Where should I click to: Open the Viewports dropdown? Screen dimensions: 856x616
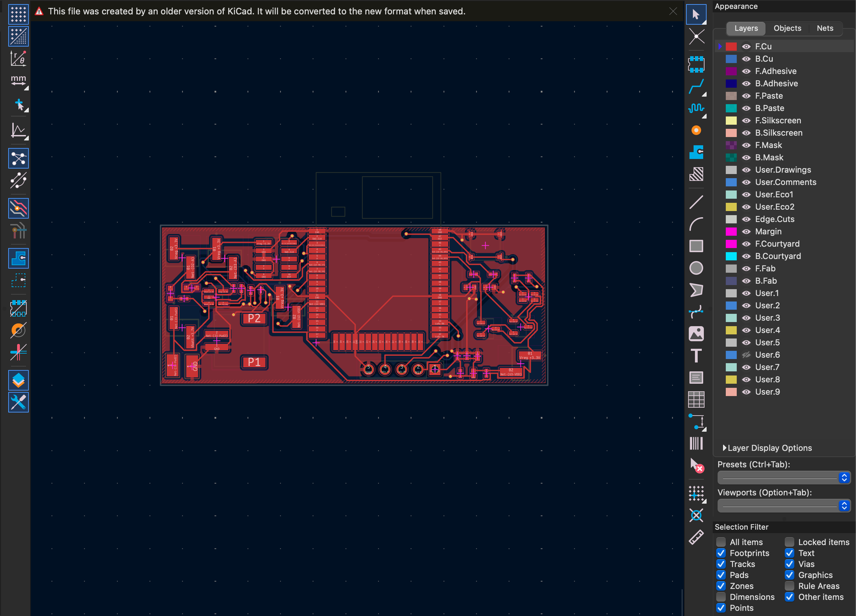click(x=784, y=506)
